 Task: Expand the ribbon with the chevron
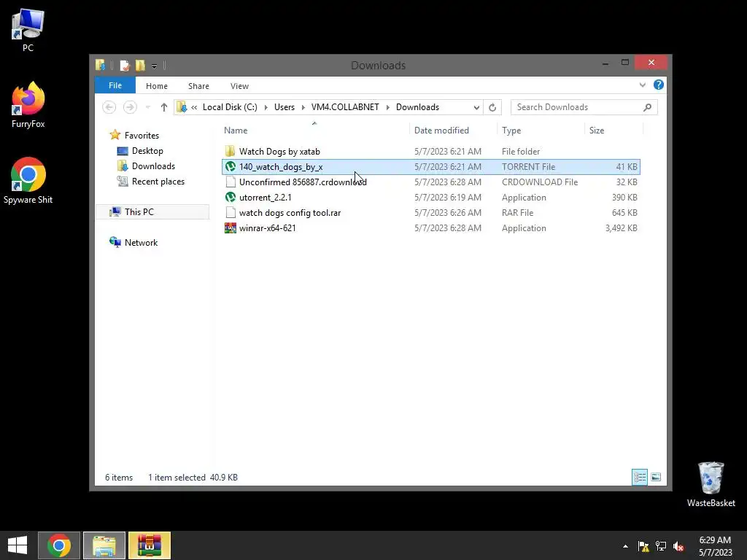(x=642, y=85)
